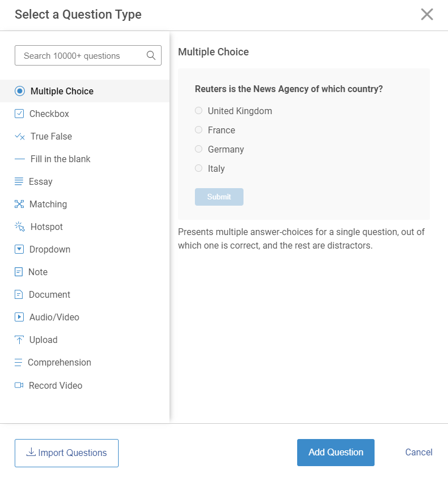Viewport: 448px width, 478px height.
Task: Select the United Kingdom radio option
Action: pyautogui.click(x=198, y=111)
